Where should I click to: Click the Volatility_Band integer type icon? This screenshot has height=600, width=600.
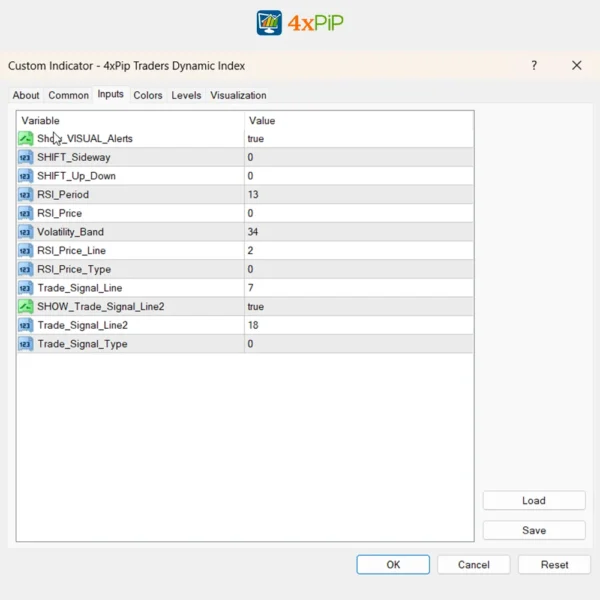click(x=25, y=232)
